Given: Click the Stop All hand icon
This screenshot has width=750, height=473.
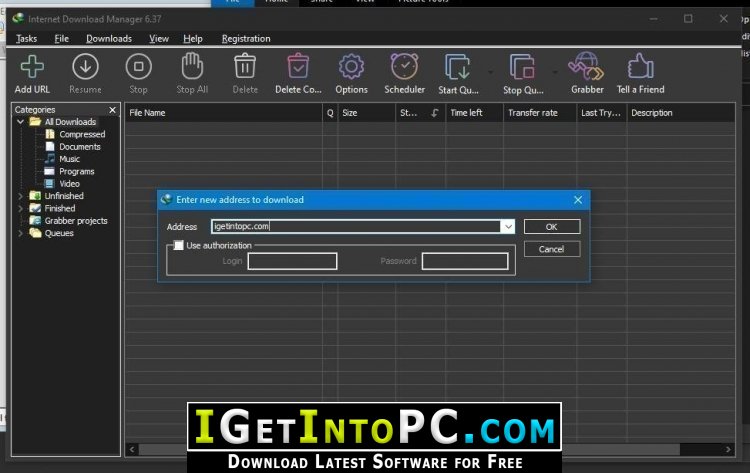Looking at the screenshot, I should coord(192,66).
